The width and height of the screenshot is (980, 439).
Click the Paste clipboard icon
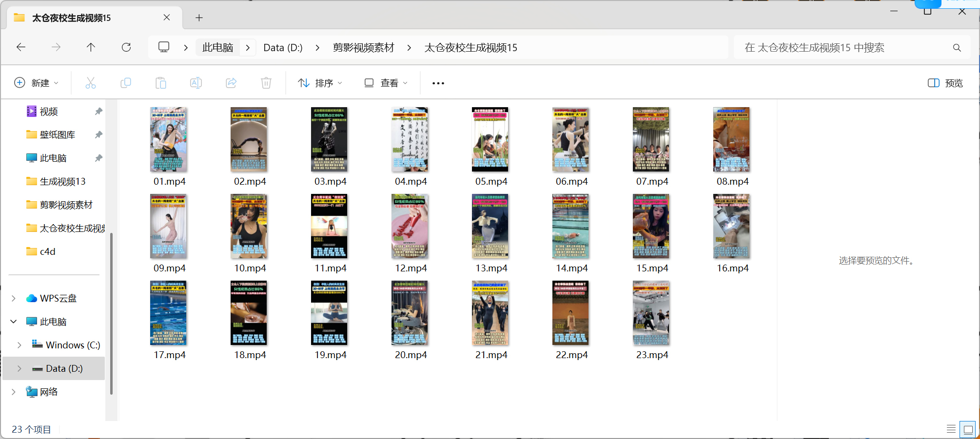(161, 83)
